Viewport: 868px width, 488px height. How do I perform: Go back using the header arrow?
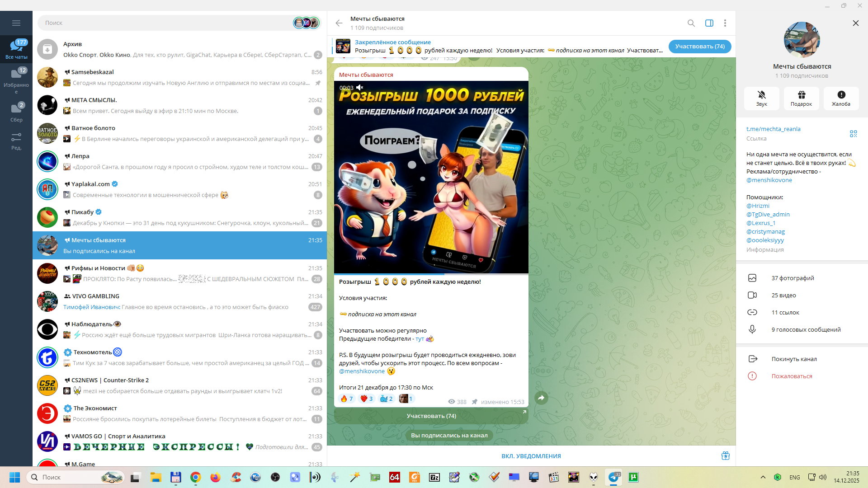339,23
